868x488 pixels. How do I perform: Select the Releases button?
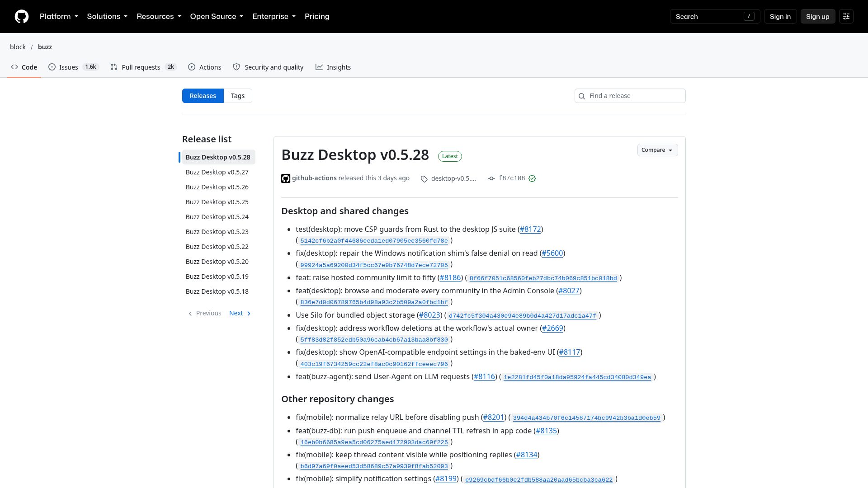[x=203, y=96]
